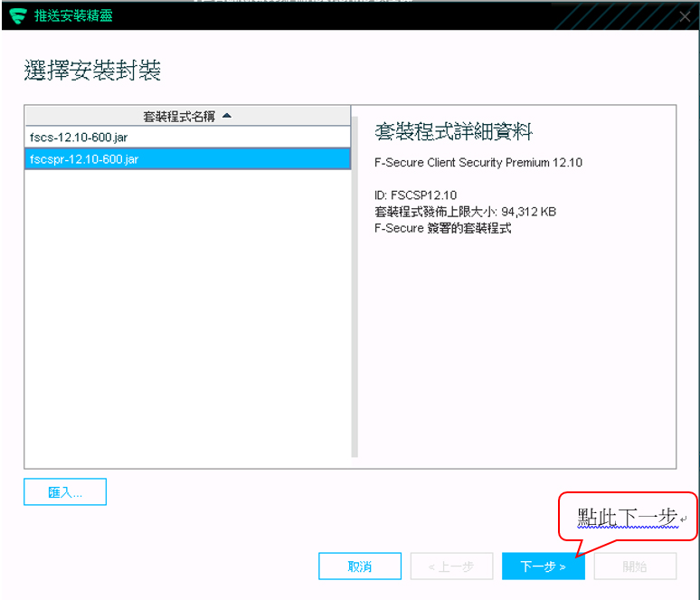This screenshot has width=700, height=600.
Task: Click the 套裝程式詳細資料 heading
Action: click(x=454, y=132)
